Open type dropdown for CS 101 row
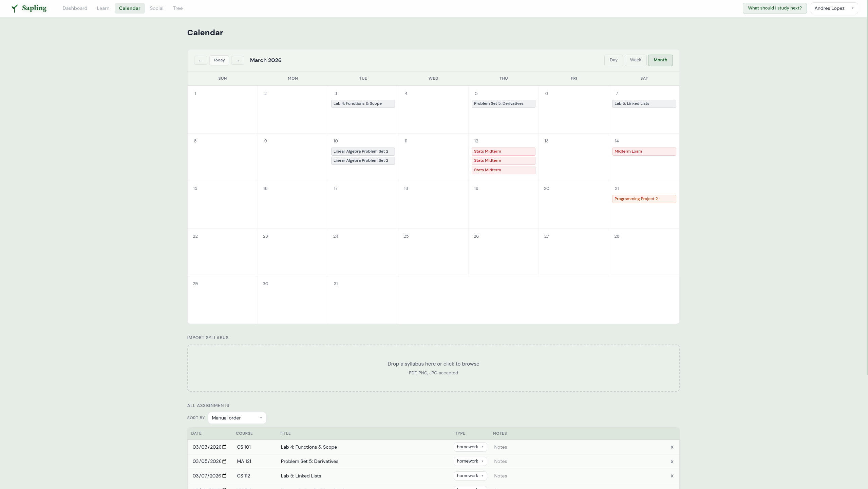 click(x=470, y=447)
